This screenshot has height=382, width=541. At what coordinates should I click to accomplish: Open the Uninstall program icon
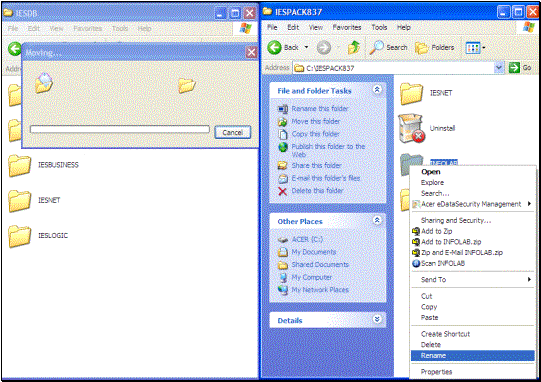[411, 128]
